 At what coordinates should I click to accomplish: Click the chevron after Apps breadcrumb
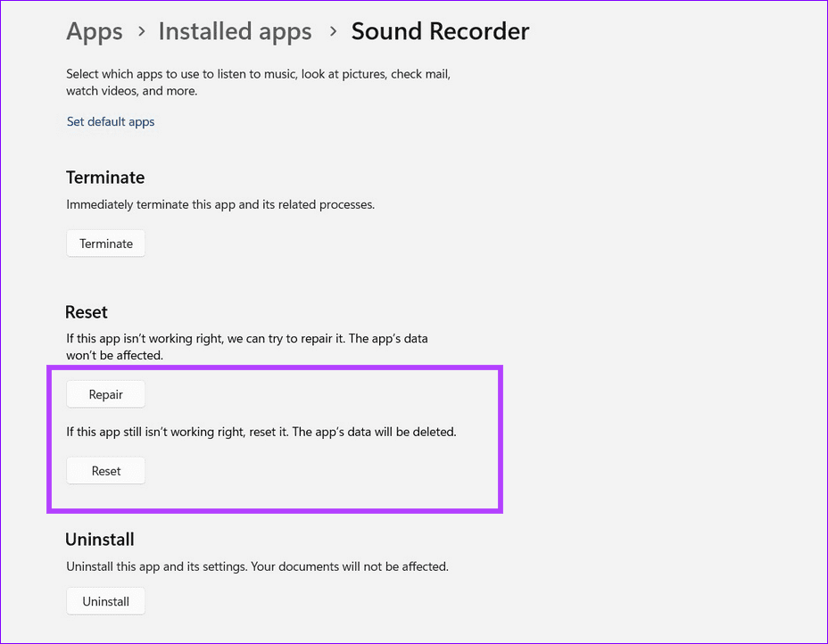[141, 32]
